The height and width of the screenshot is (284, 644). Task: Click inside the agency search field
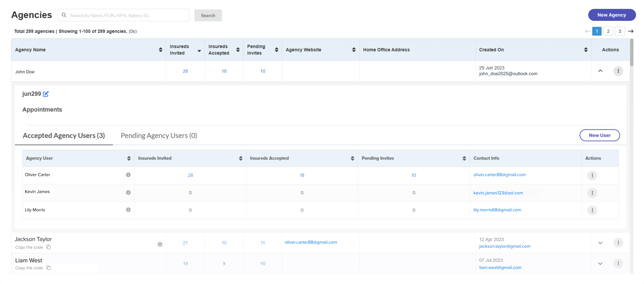[123, 15]
